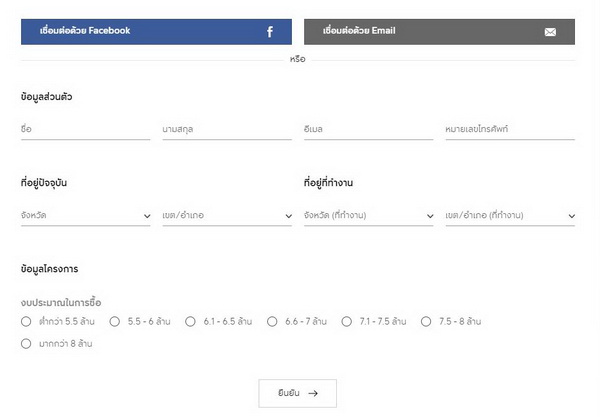
Task: Select 7.1 - 7.5 ล้าน budget option
Action: 347,322
